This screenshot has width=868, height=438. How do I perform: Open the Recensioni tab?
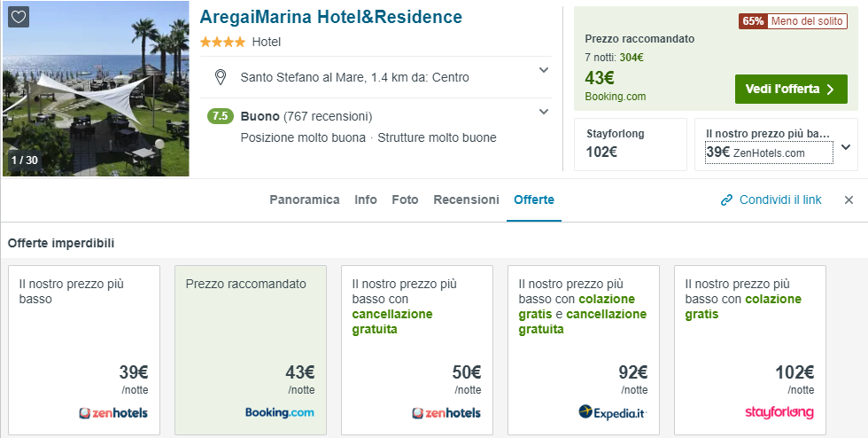tap(466, 199)
